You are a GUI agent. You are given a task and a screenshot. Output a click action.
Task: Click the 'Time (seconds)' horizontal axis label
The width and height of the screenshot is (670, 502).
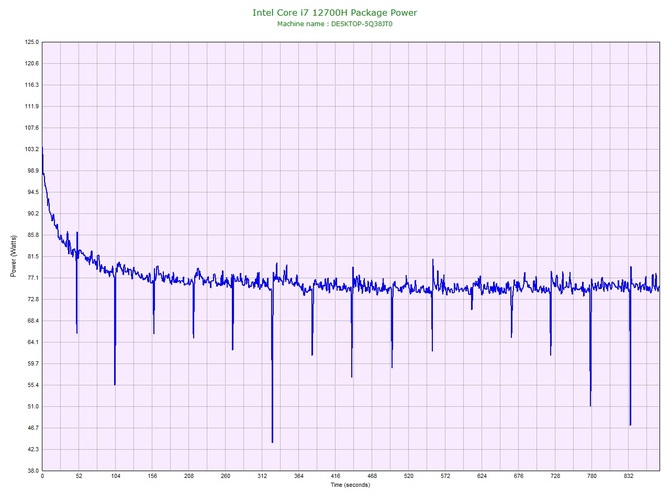tap(350, 485)
